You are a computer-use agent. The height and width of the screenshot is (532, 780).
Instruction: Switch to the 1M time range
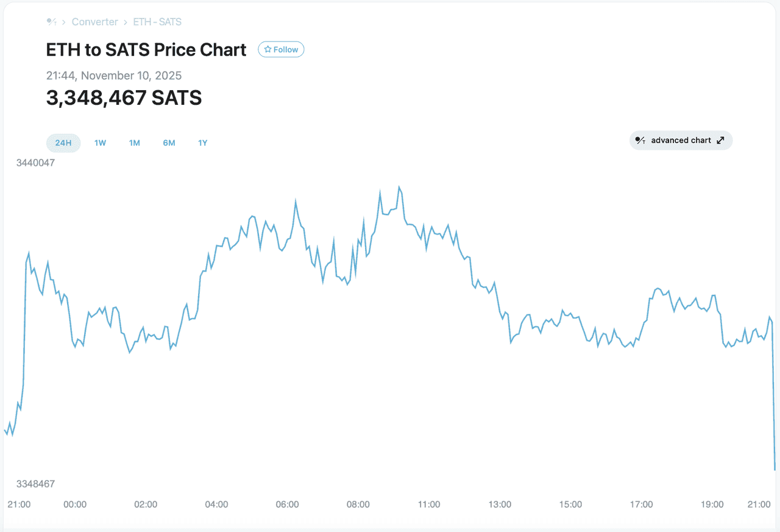click(135, 143)
